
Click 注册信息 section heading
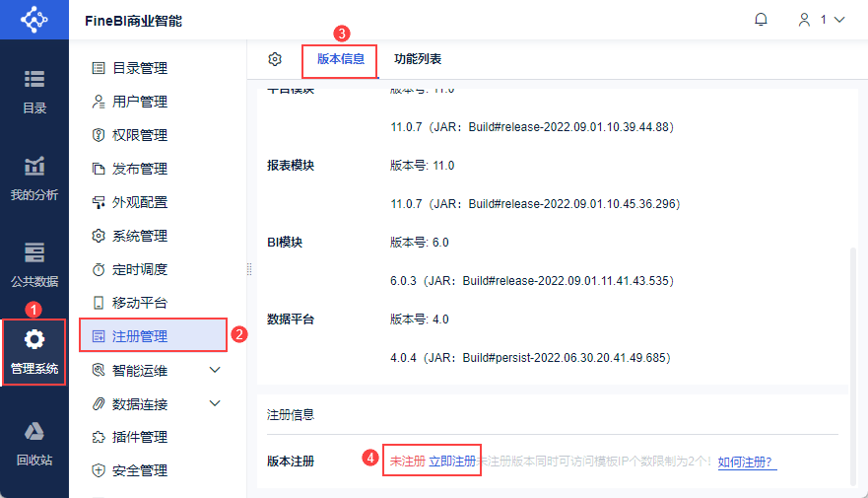pos(291,415)
